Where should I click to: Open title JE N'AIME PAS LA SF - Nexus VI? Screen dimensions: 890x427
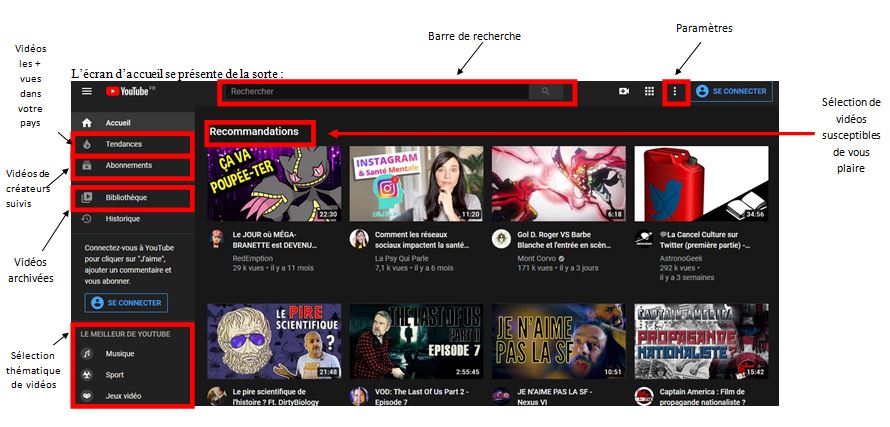557,396
